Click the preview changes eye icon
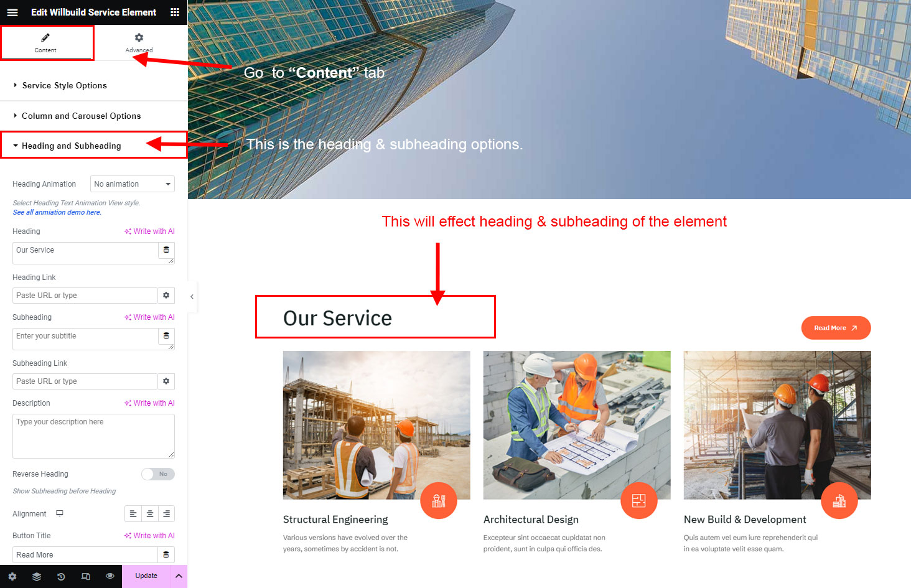Image resolution: width=911 pixels, height=588 pixels. pyautogui.click(x=110, y=576)
